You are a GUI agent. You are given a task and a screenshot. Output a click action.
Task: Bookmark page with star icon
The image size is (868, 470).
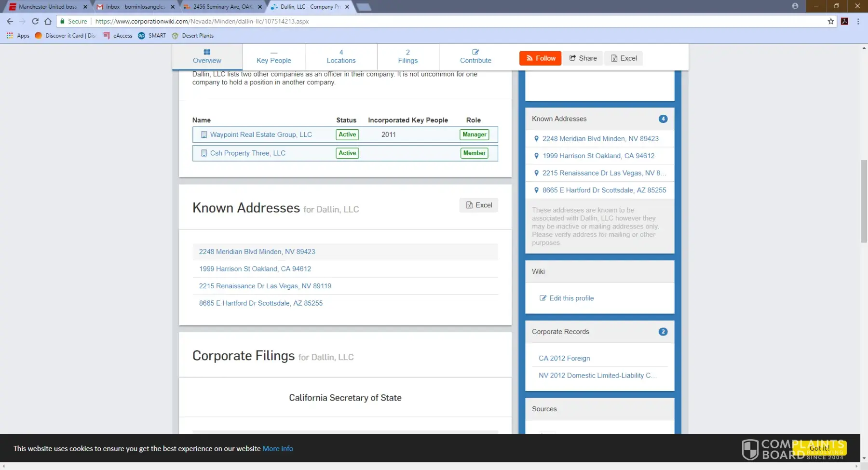831,21
